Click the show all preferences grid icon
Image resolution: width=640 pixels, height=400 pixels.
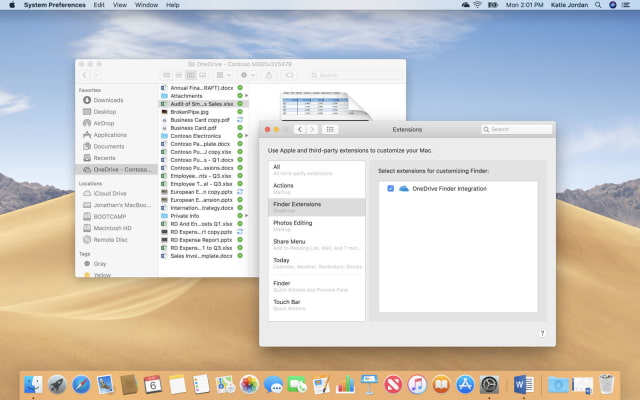click(331, 129)
